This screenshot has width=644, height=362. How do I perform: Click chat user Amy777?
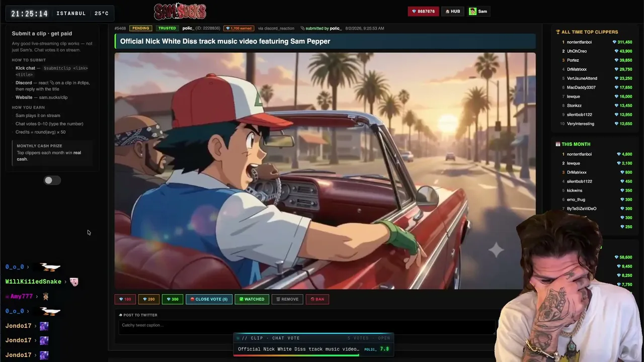tap(21, 297)
